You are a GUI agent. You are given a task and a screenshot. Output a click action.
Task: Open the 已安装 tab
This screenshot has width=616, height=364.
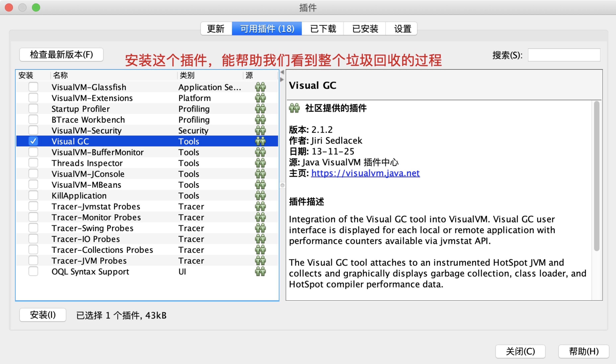coord(365,29)
